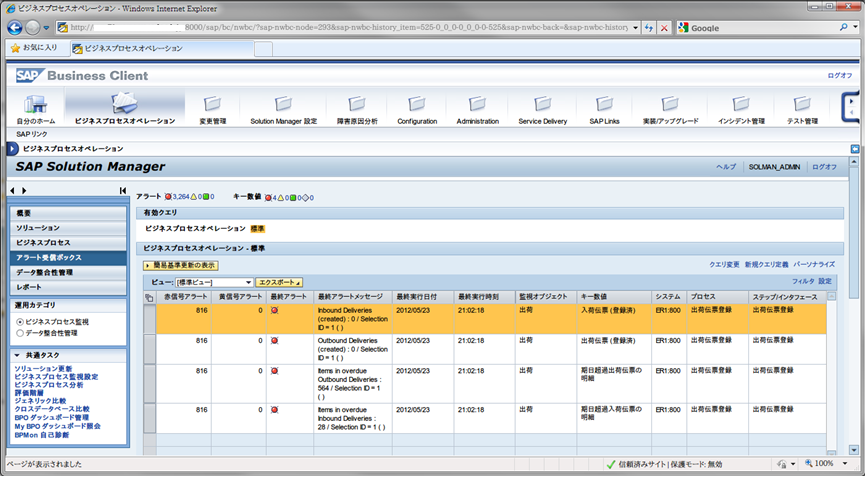The height and width of the screenshot is (477, 866).
Task: Open the 概要 navigation item
Action: (x=68, y=213)
